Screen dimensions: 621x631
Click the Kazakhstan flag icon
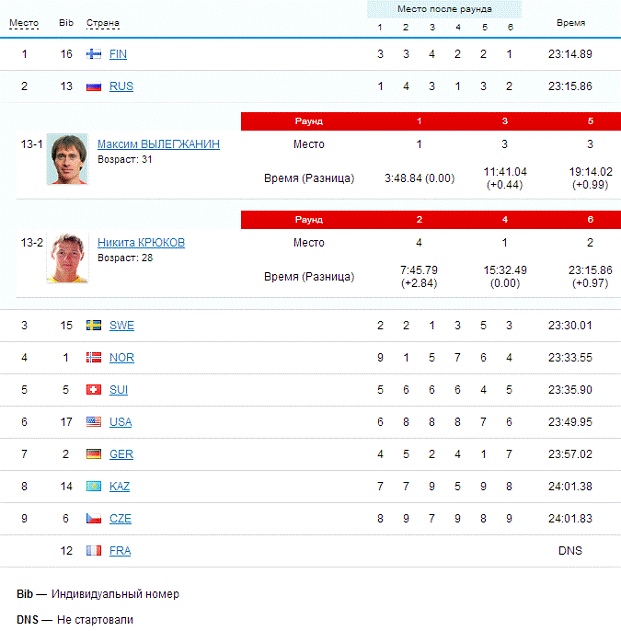[x=94, y=486]
